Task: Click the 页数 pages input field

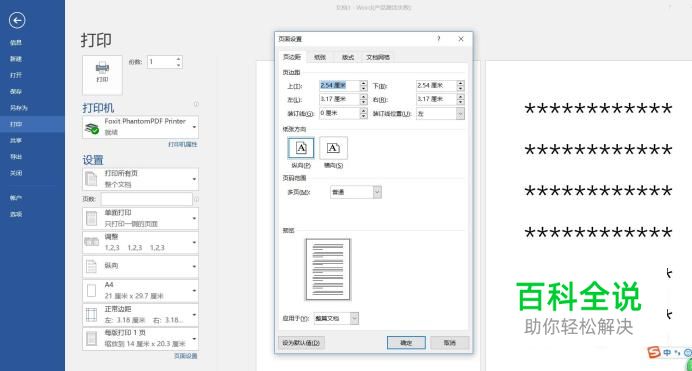Action: (x=147, y=199)
